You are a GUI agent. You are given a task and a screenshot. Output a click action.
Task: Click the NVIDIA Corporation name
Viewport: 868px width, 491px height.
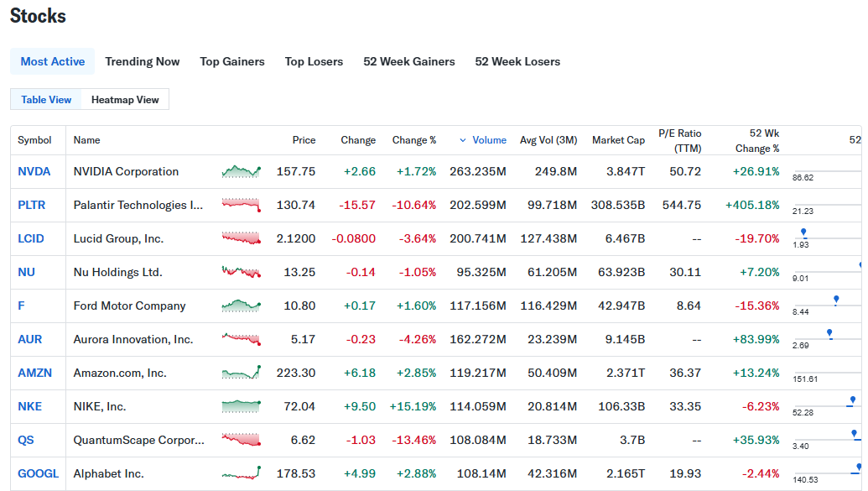click(x=126, y=172)
